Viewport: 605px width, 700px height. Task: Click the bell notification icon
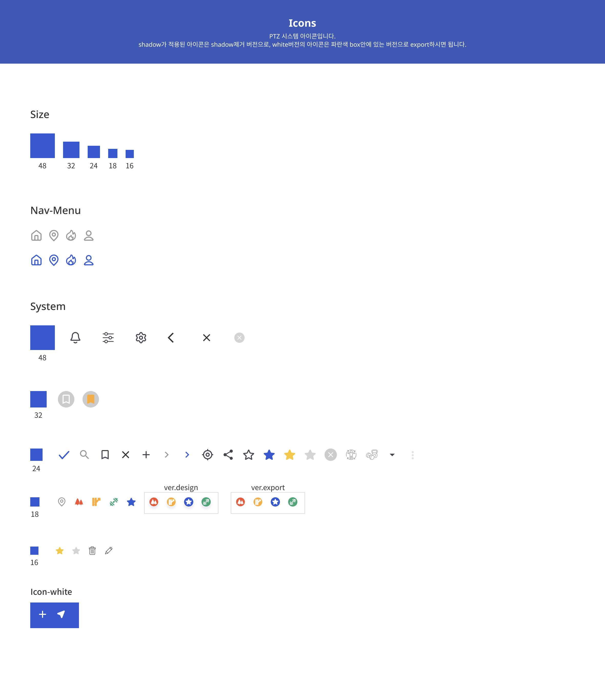tap(75, 337)
